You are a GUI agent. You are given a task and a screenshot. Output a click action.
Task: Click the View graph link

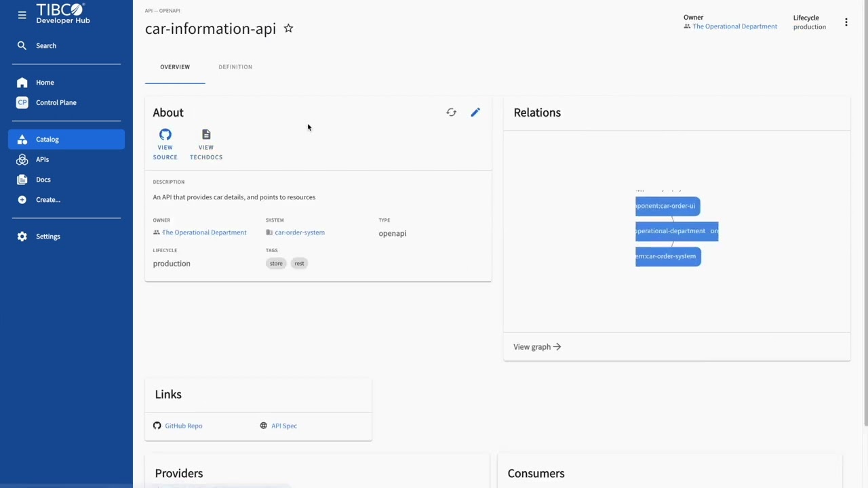coord(537,347)
